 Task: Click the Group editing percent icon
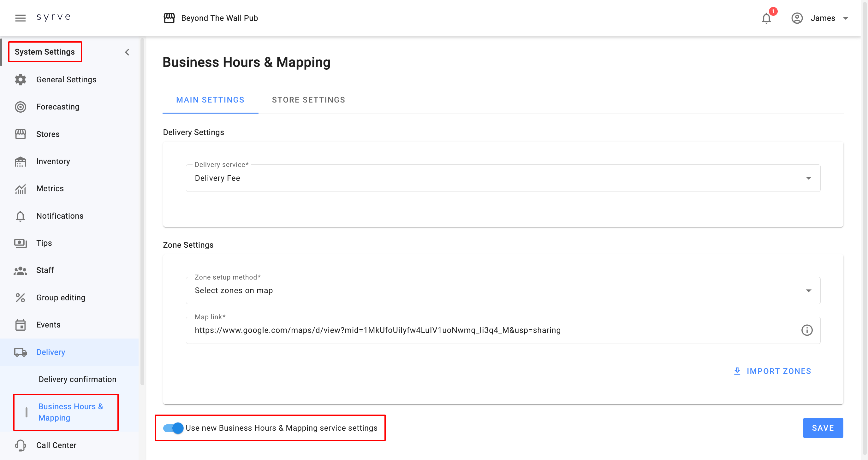[20, 298]
